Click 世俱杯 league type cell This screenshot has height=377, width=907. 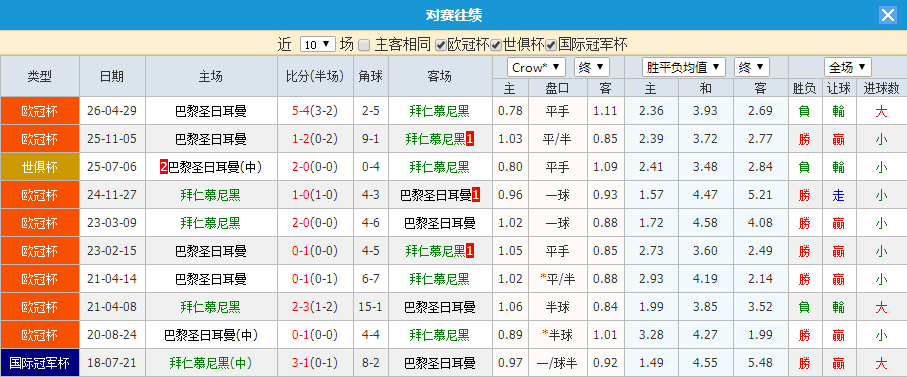(39, 167)
